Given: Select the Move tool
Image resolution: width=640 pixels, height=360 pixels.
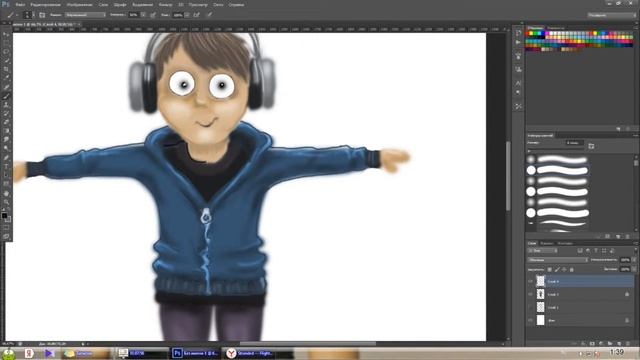Looking at the screenshot, I should click(6, 35).
